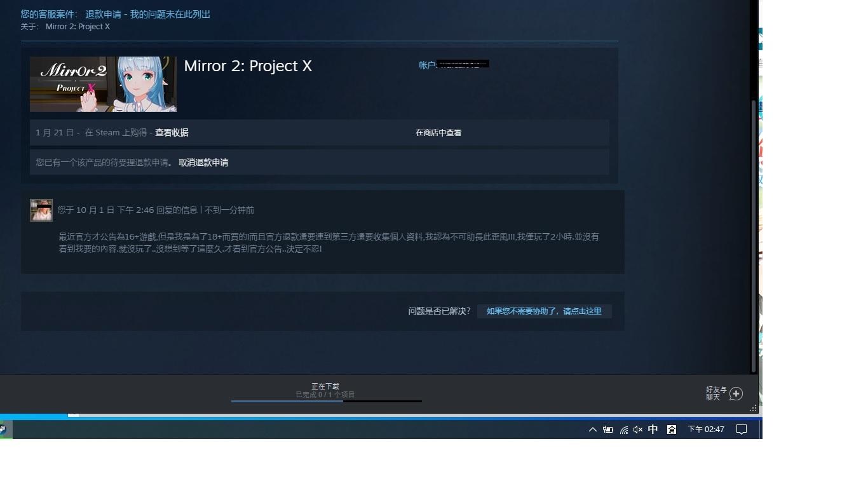Unmute sound using the tray speaker icon
Screen dimensions: 868x488
click(x=637, y=430)
